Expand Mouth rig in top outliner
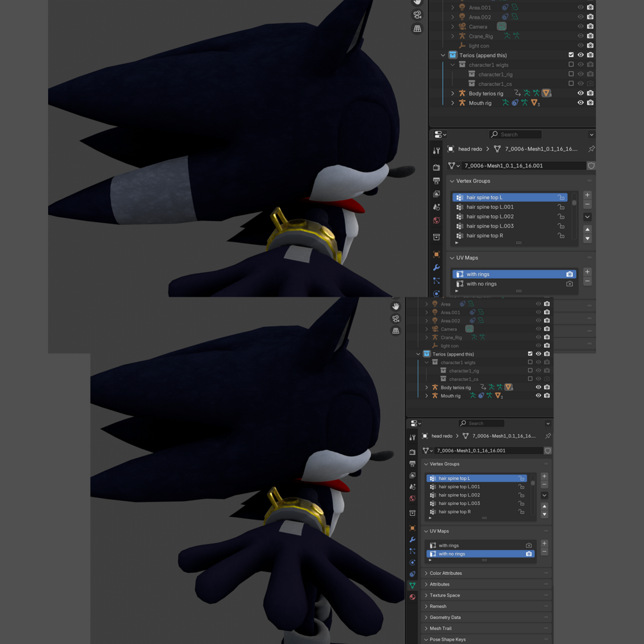The width and height of the screenshot is (644, 644). (x=452, y=103)
